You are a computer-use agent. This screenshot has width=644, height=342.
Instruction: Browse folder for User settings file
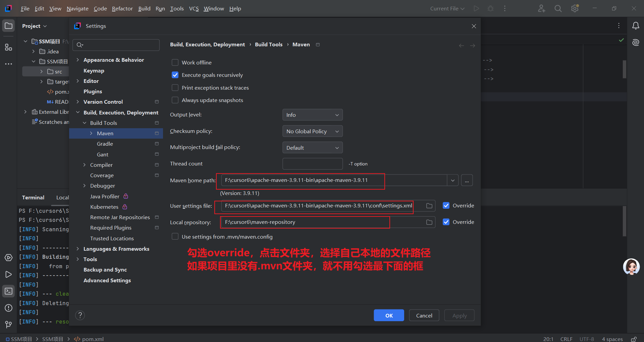(x=429, y=206)
